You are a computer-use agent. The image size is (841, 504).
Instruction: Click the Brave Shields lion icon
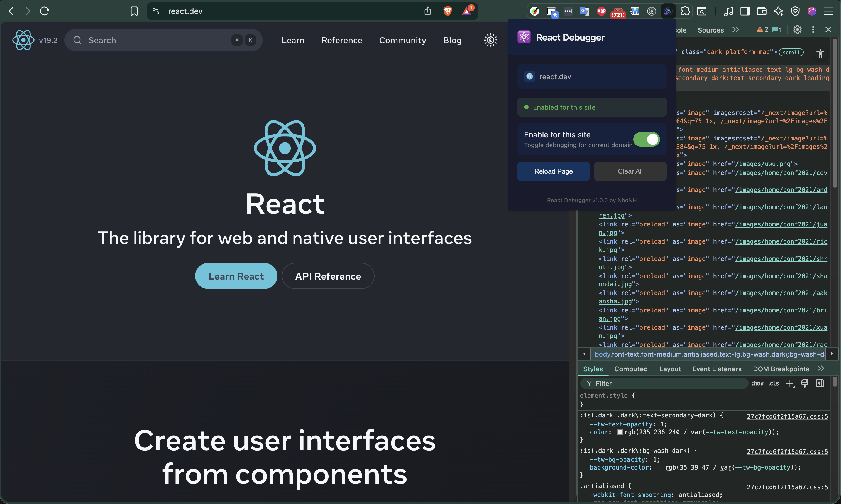[448, 11]
